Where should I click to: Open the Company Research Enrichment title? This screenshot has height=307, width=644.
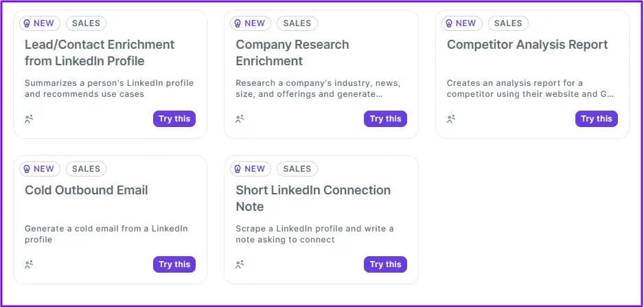coord(292,53)
